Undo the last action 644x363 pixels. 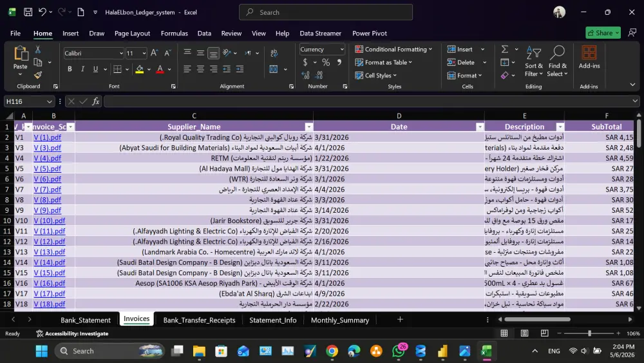[x=43, y=12]
